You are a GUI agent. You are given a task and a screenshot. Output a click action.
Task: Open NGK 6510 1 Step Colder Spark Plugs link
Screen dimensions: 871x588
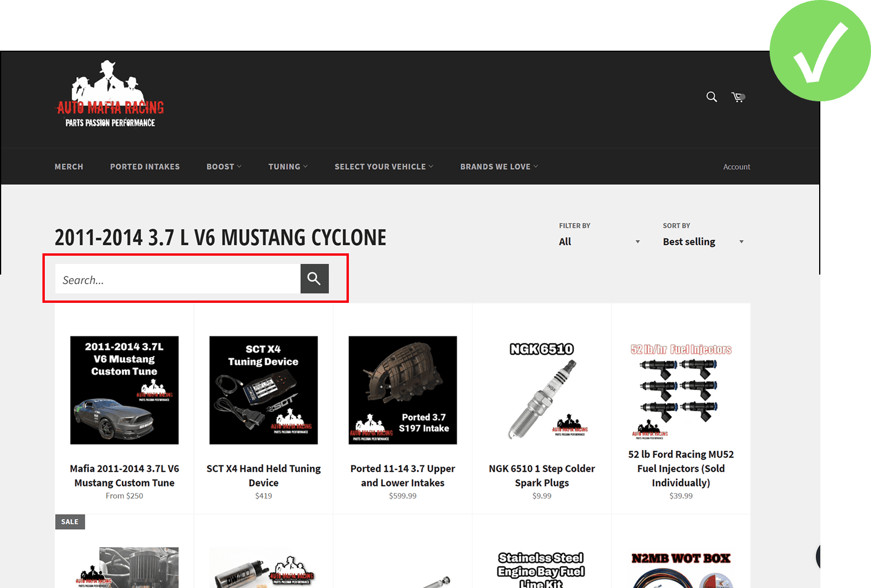pos(542,475)
